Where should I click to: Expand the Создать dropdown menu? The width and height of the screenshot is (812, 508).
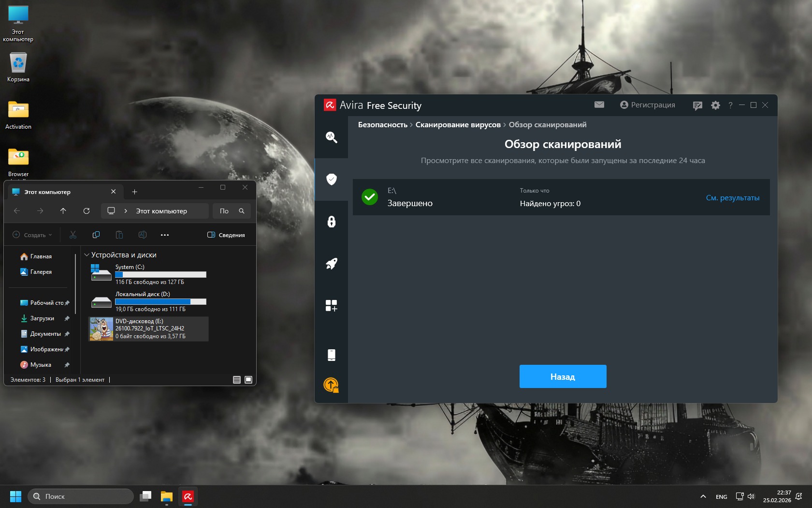32,235
